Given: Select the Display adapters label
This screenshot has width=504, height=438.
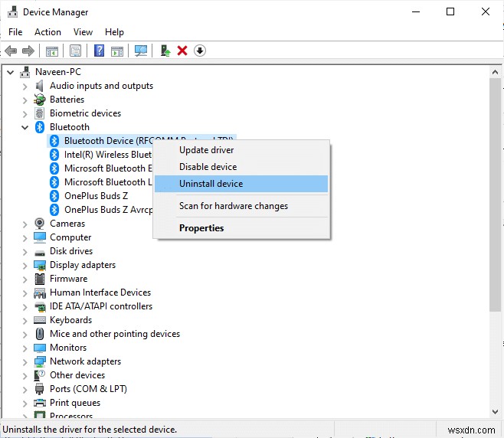Looking at the screenshot, I should (83, 265).
